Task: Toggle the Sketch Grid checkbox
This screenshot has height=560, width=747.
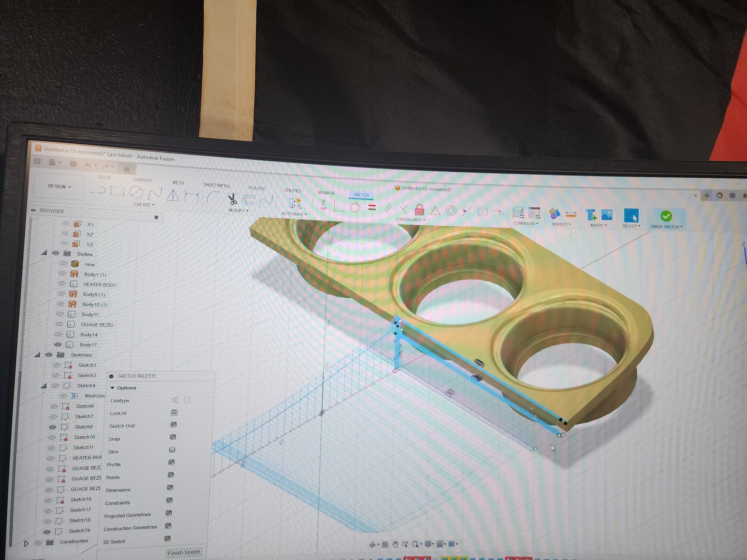Action: (173, 424)
